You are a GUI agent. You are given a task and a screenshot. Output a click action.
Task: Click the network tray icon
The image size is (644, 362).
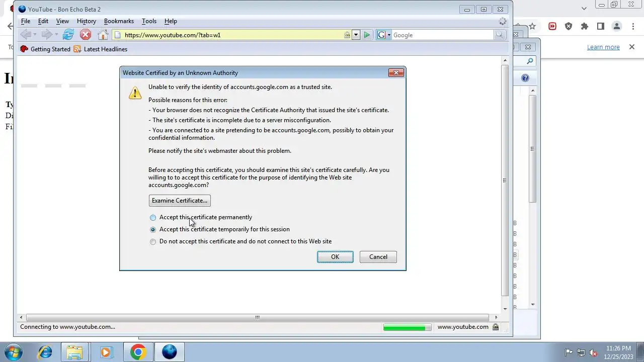(581, 352)
